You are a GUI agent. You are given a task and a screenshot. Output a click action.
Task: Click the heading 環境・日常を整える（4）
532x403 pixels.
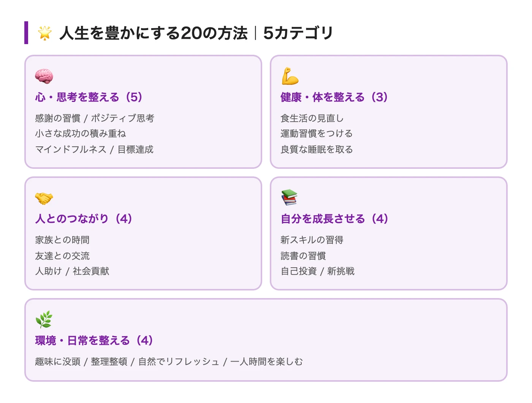point(94,341)
